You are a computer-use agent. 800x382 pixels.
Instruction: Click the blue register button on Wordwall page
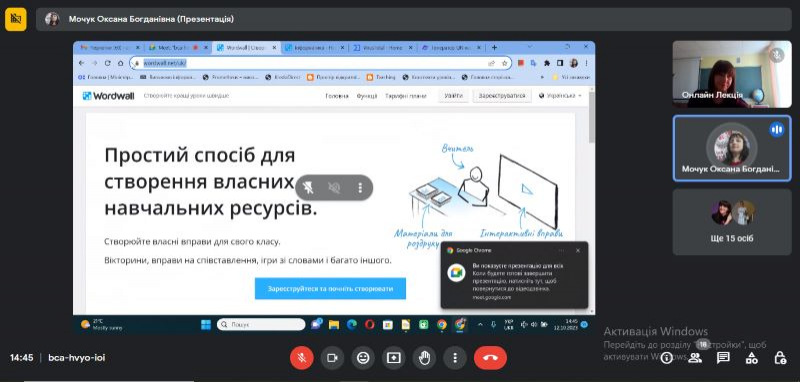[330, 289]
